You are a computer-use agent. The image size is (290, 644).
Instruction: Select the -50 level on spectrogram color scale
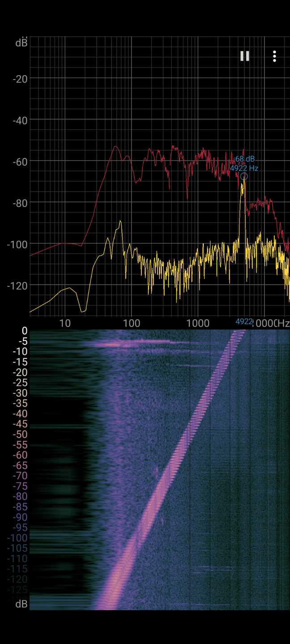tap(20, 435)
